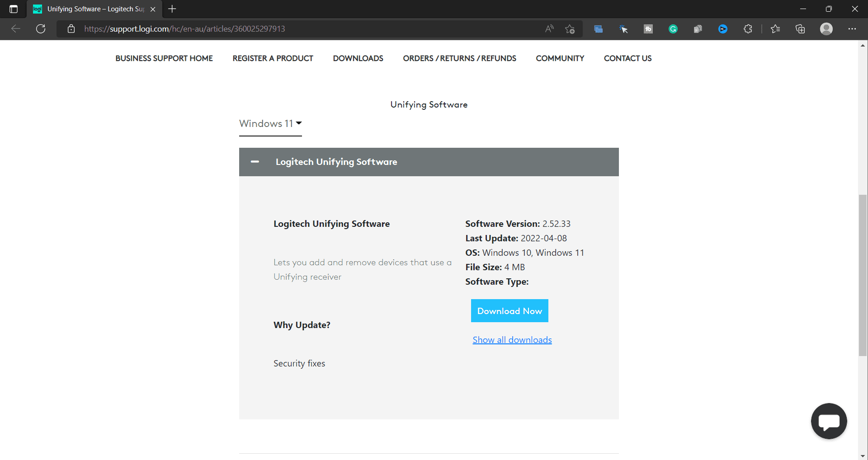Open Settings and more menu

[x=852, y=29]
